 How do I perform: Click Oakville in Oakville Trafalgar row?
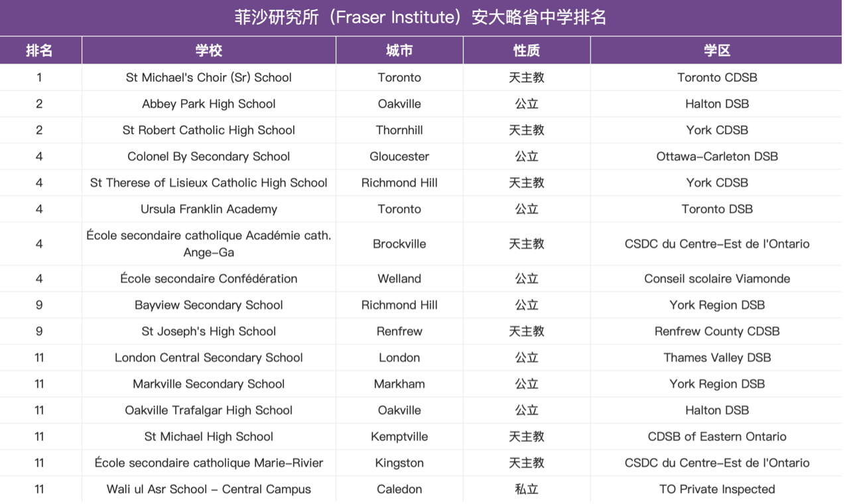(399, 410)
